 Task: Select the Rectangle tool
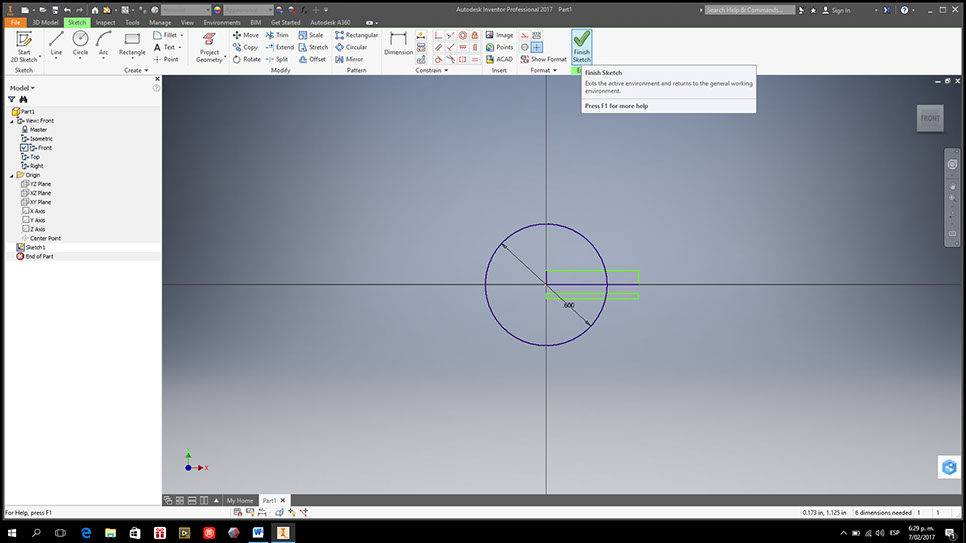click(x=132, y=44)
